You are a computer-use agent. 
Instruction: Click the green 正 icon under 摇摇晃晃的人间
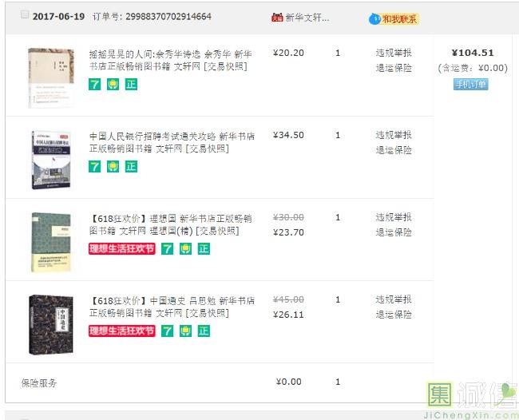[131, 84]
